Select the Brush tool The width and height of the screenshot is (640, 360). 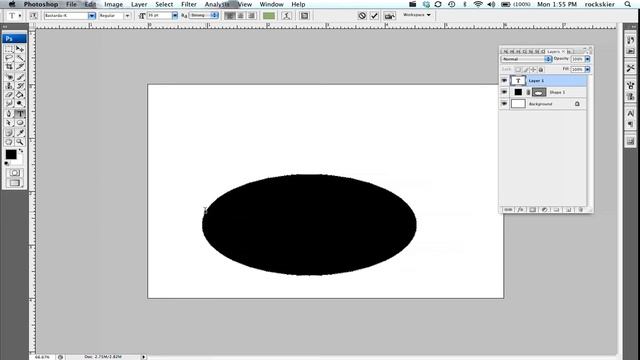20,77
